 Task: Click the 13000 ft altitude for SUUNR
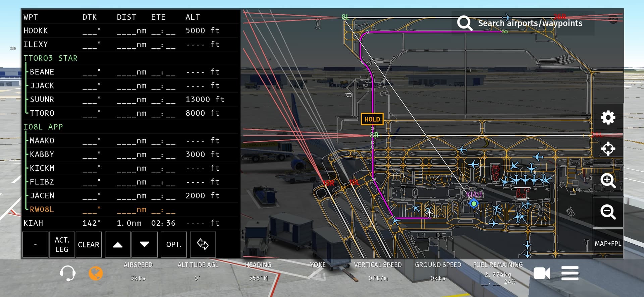pos(205,100)
